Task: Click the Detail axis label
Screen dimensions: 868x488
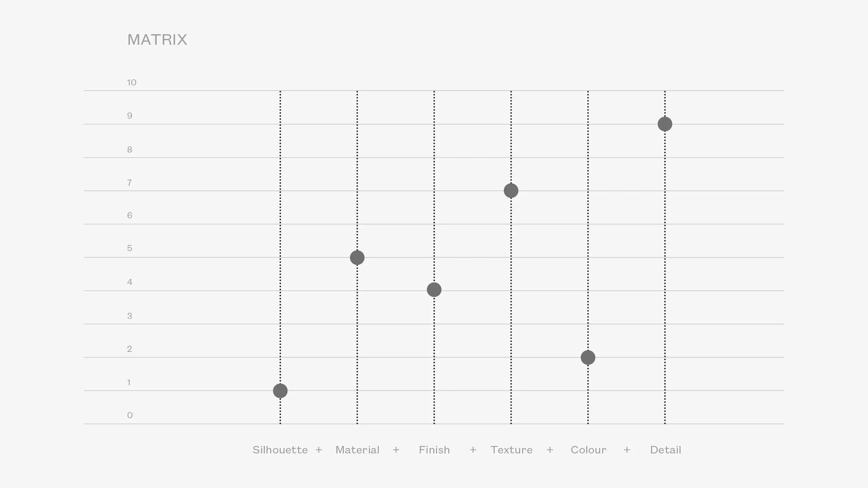Action: (666, 450)
